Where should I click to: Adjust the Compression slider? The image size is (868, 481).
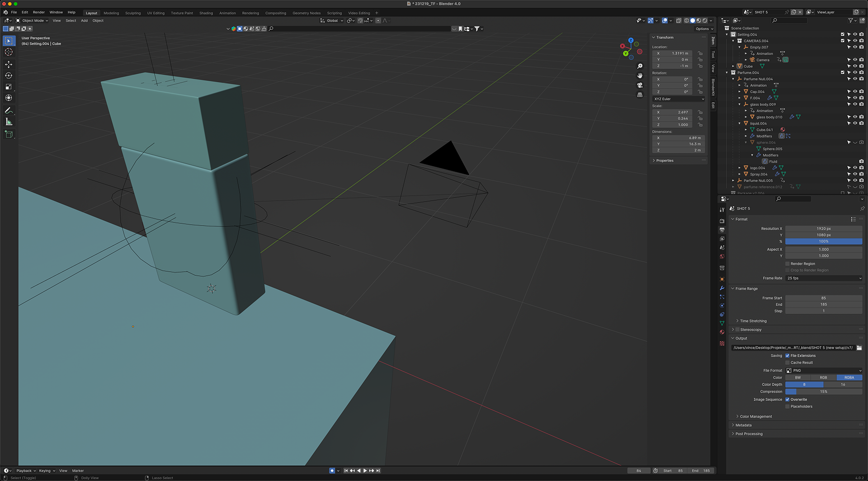[x=823, y=391]
